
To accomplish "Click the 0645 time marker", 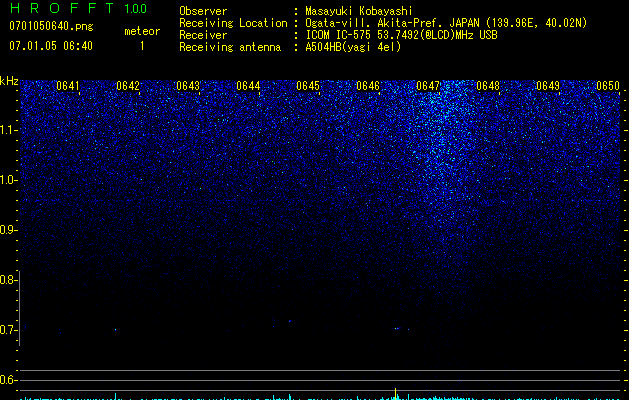I will (x=308, y=86).
